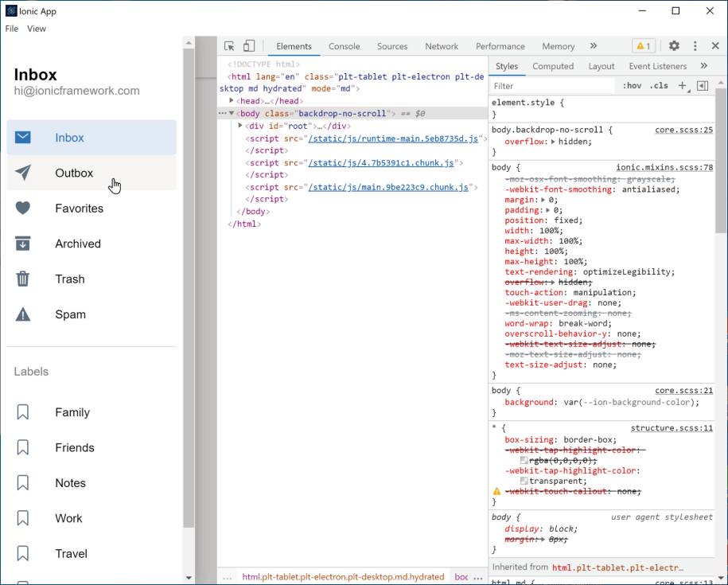Click the Work bookmark icon
728x585 pixels.
[x=23, y=518]
